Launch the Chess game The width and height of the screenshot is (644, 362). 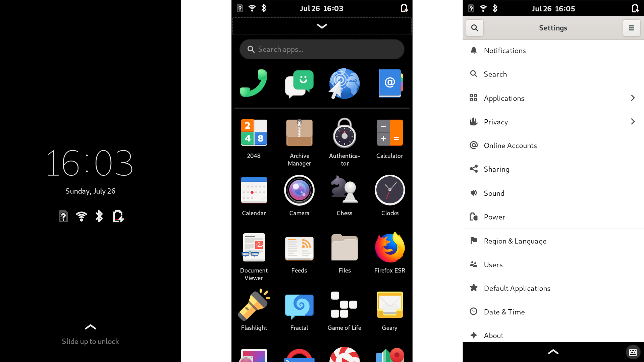click(x=344, y=195)
